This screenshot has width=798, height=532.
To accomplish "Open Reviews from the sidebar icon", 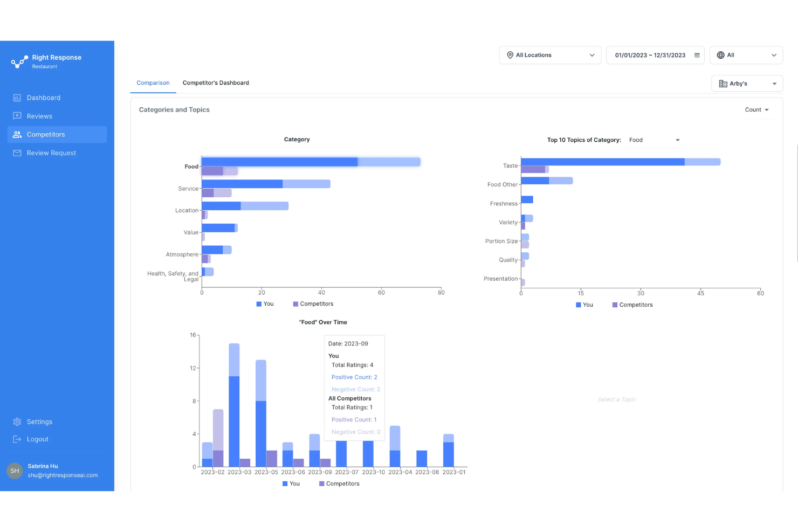I will (x=17, y=116).
